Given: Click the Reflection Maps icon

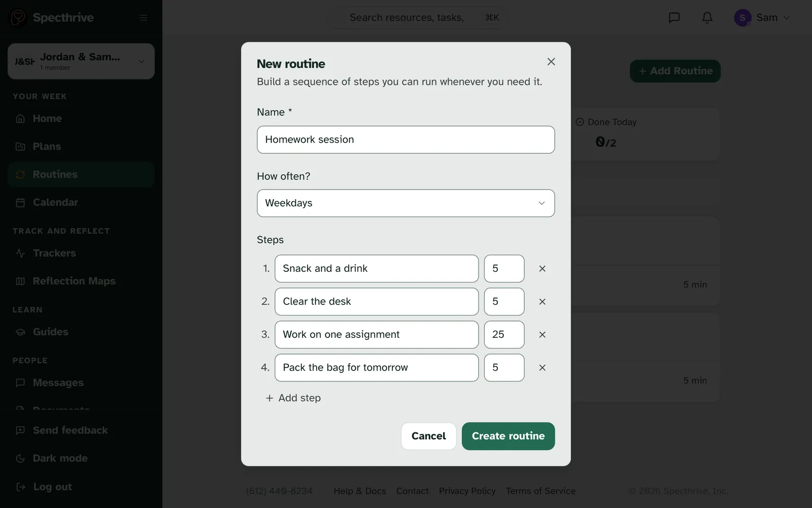Looking at the screenshot, I should click(20, 281).
